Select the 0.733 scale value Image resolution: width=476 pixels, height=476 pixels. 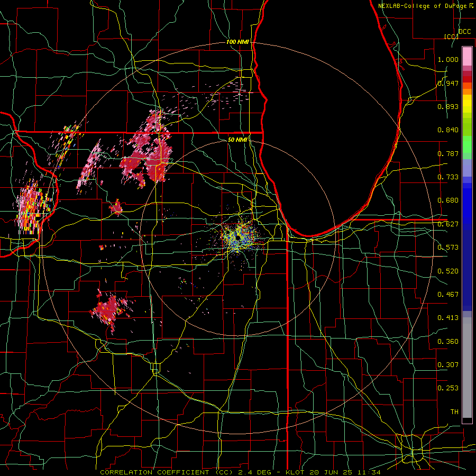tap(448, 177)
